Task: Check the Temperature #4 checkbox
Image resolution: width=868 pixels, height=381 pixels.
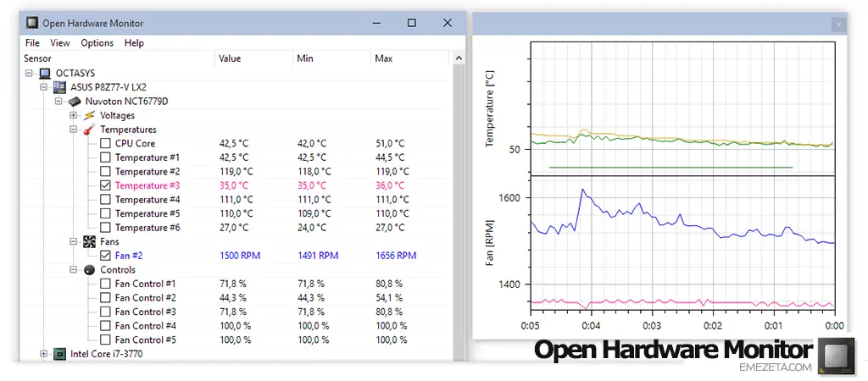Action: pos(105,200)
